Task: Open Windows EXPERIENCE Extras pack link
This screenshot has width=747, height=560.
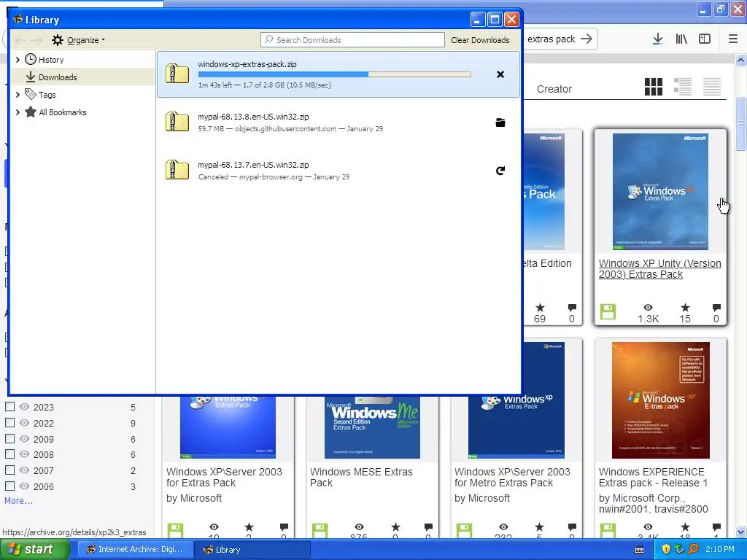Action: click(653, 477)
